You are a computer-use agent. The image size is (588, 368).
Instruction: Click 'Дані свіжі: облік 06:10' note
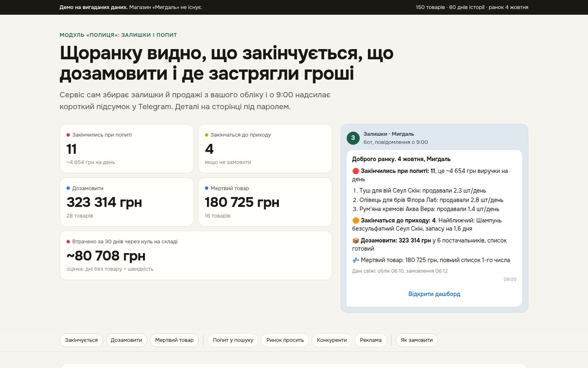point(400,271)
